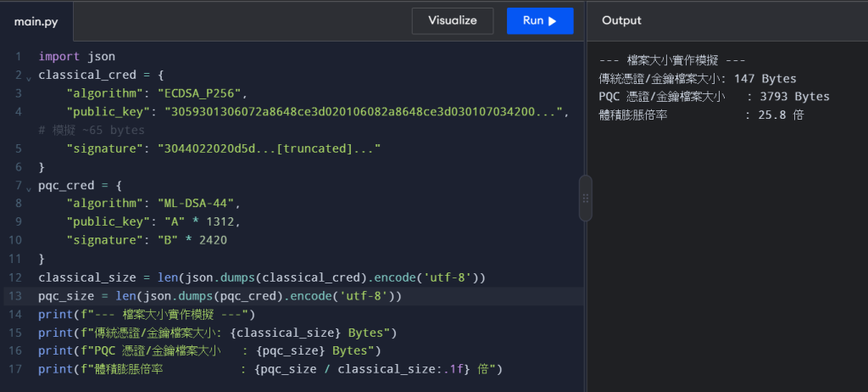
Task: Click the number 2420 on line 10
Action: tap(214, 240)
